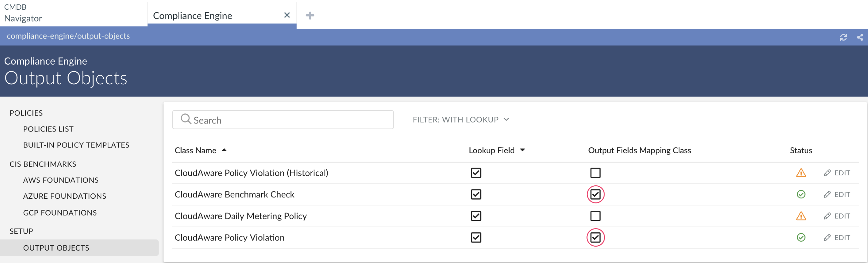Click the refresh icon in the blue bar

(x=843, y=37)
